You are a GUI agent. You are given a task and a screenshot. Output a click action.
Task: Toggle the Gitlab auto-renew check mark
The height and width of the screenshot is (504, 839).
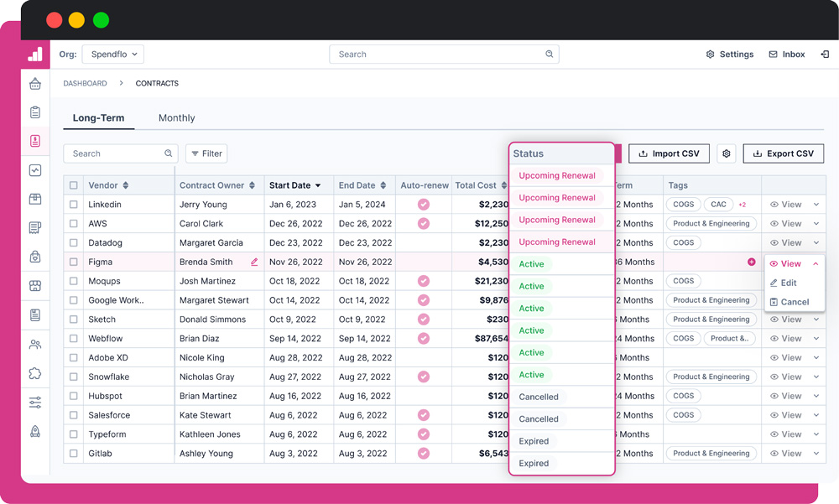[x=424, y=454]
